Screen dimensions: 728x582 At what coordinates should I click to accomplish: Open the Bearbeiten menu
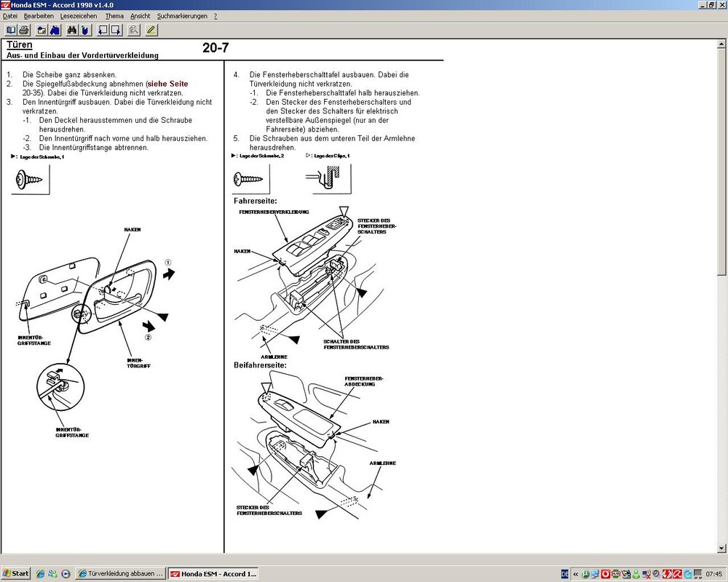tap(39, 16)
